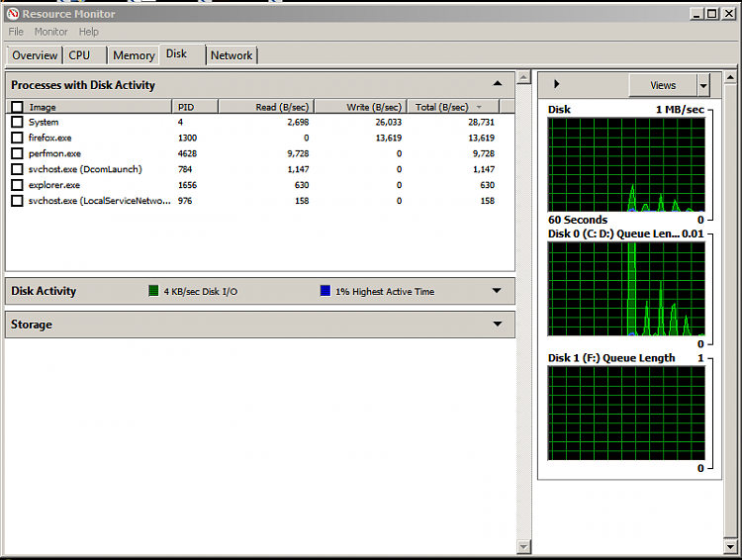Check svchost.exe (LocalServiceNetwo...) checkbox
The width and height of the screenshot is (742, 560).
pyautogui.click(x=17, y=201)
